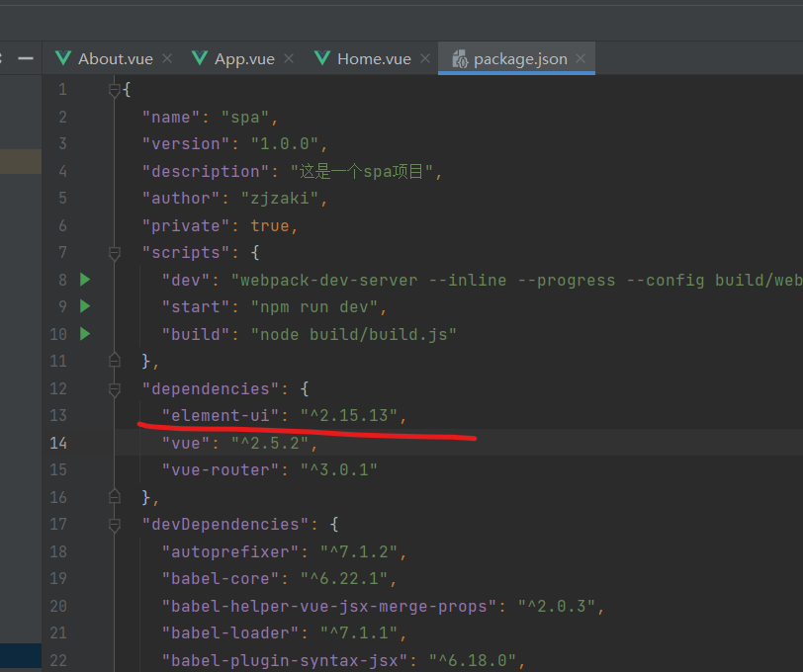Close the Home.vue editor tab
The width and height of the screenshot is (803, 672).
pos(425,59)
